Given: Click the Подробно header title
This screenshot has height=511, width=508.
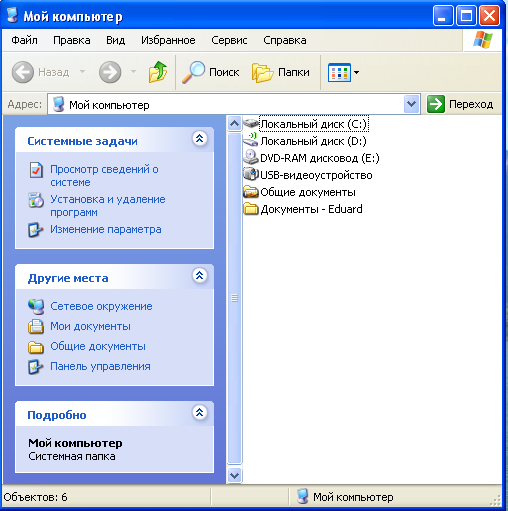Looking at the screenshot, I should coord(57,415).
